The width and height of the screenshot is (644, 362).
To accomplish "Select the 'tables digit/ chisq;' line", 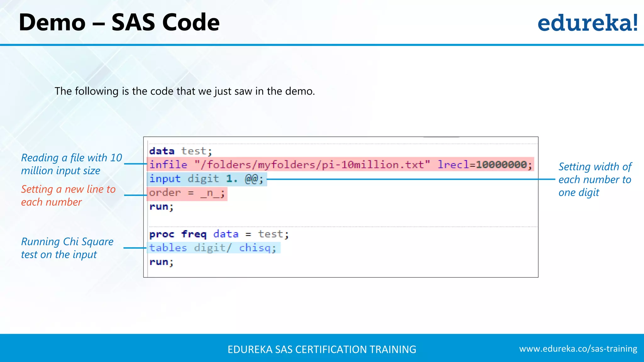I will [x=214, y=248].
